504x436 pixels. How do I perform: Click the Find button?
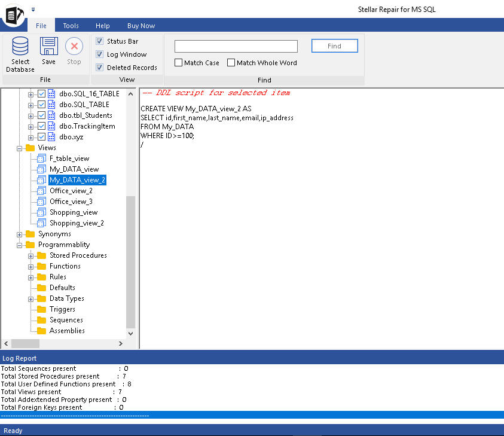point(334,46)
